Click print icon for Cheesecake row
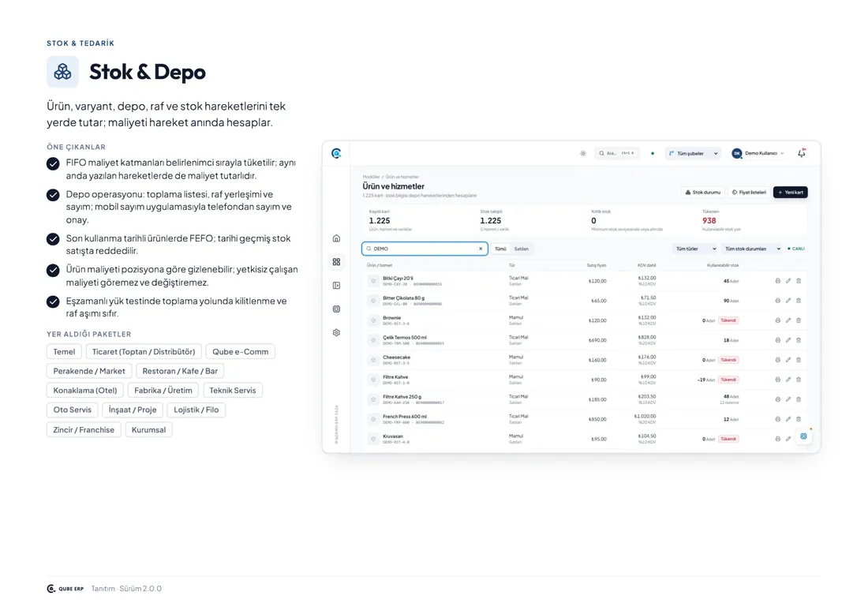This screenshot has width=868, height=614. (778, 360)
